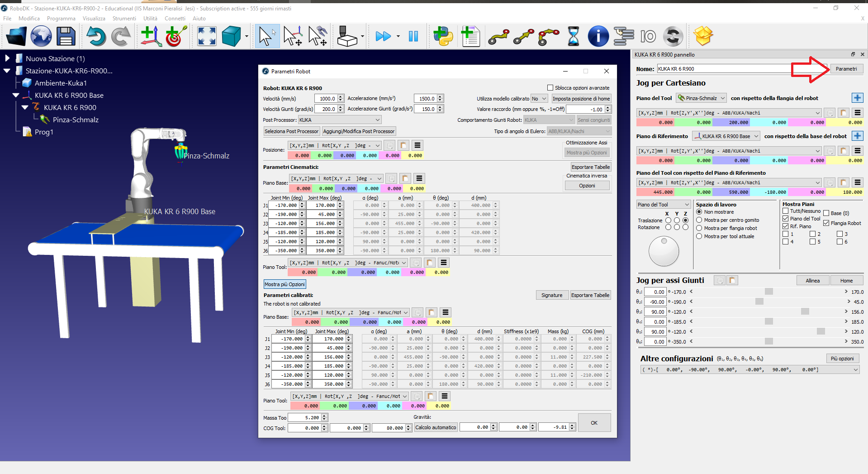Activate the move reference frames tool
This screenshot has height=474, width=868.
coord(293,36)
